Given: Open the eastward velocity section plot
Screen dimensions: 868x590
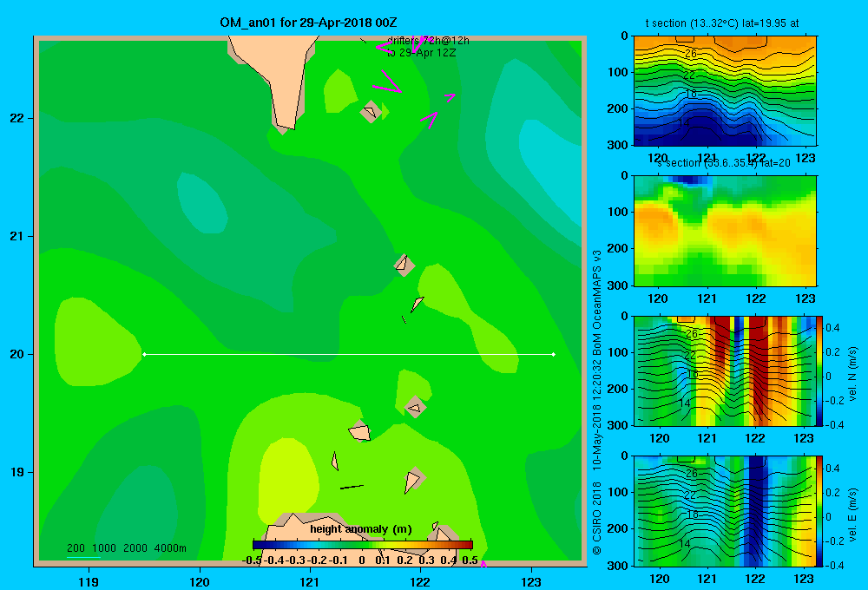Looking at the screenshot, I should (725, 511).
